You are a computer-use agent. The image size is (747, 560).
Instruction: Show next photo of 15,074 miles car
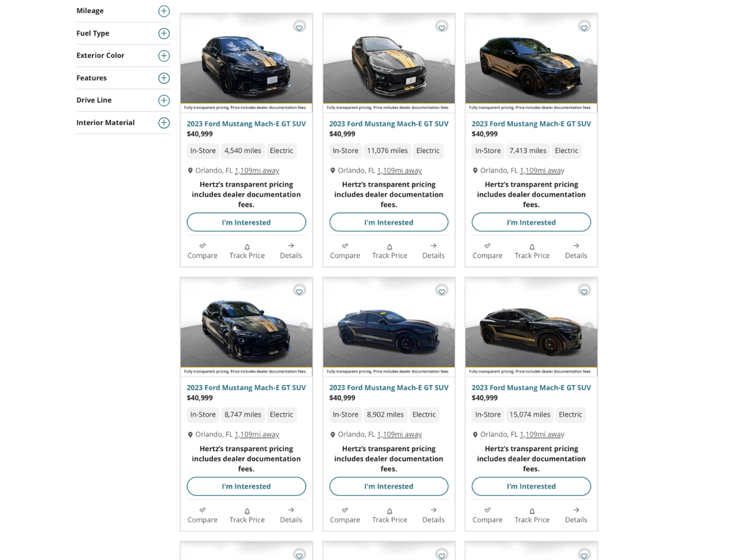(589, 327)
